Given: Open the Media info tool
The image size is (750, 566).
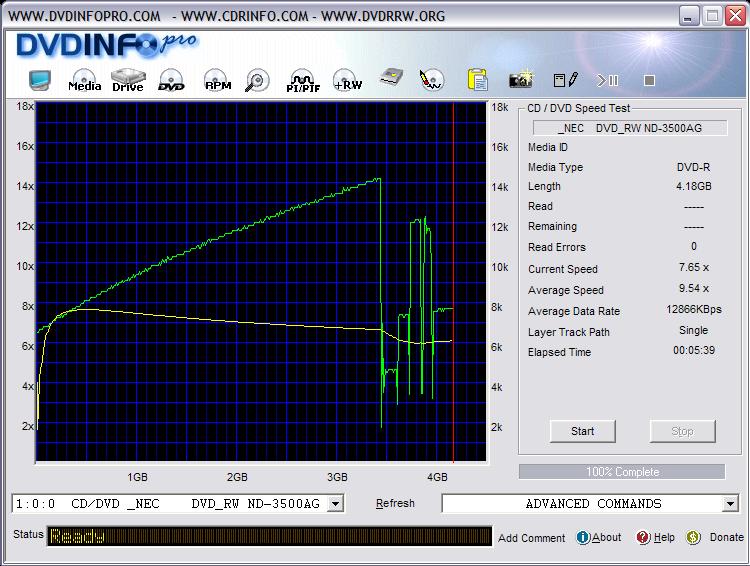Looking at the screenshot, I should (x=84, y=80).
